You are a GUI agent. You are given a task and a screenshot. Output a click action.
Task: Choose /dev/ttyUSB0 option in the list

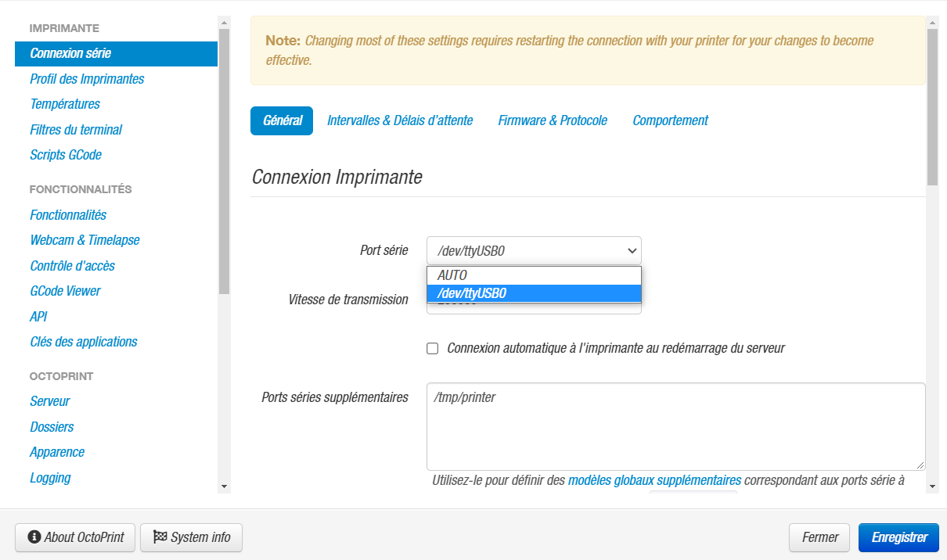click(x=534, y=293)
